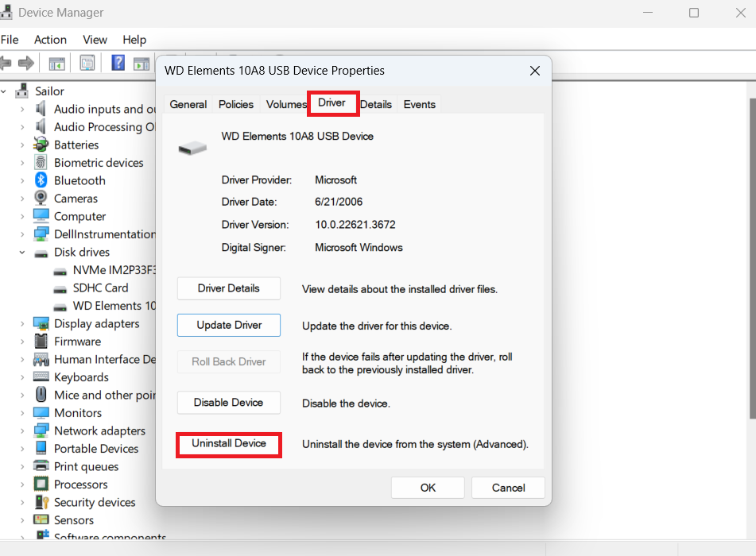Viewport: 756px width, 556px height.
Task: Click the Keyboards category icon
Action: [x=41, y=376]
